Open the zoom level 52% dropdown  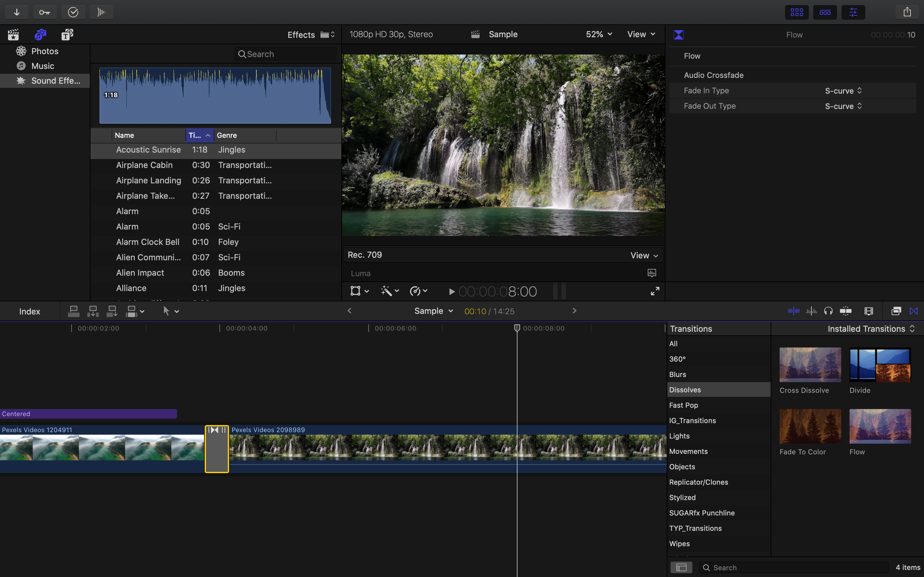598,34
